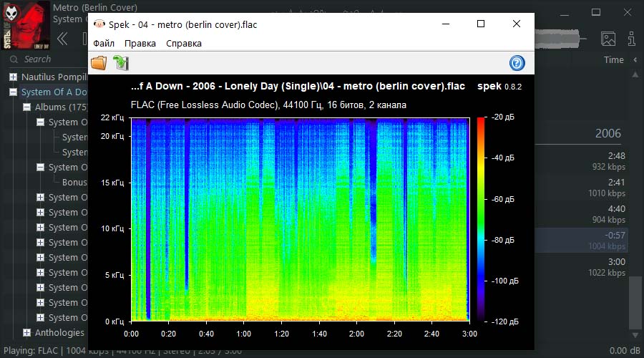The height and width of the screenshot is (358, 644).
Task: Open the Справка menu
Action: point(184,44)
